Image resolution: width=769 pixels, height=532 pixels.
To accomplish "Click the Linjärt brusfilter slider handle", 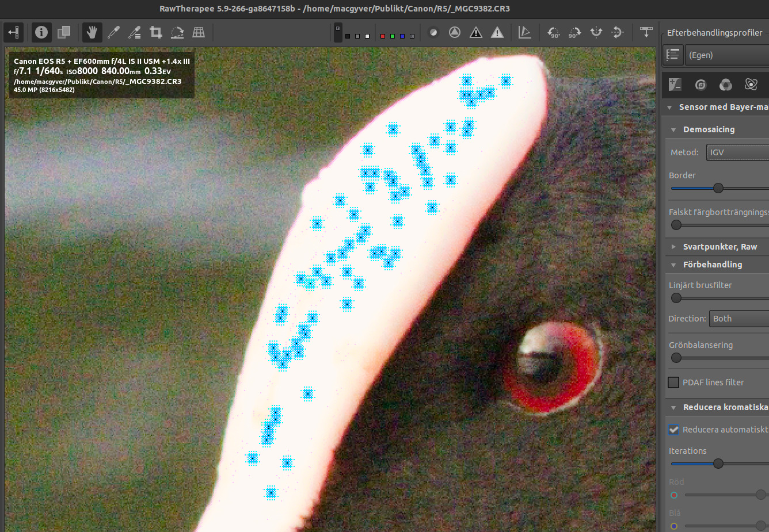I will 676,298.
